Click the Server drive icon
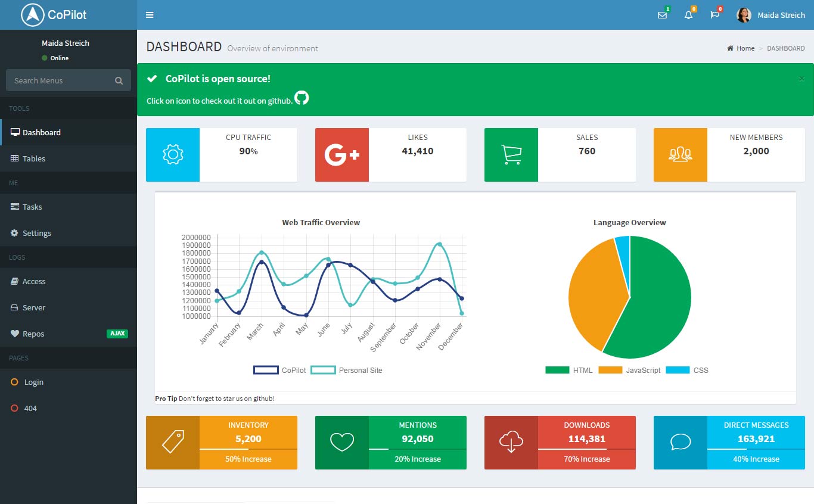 15,307
